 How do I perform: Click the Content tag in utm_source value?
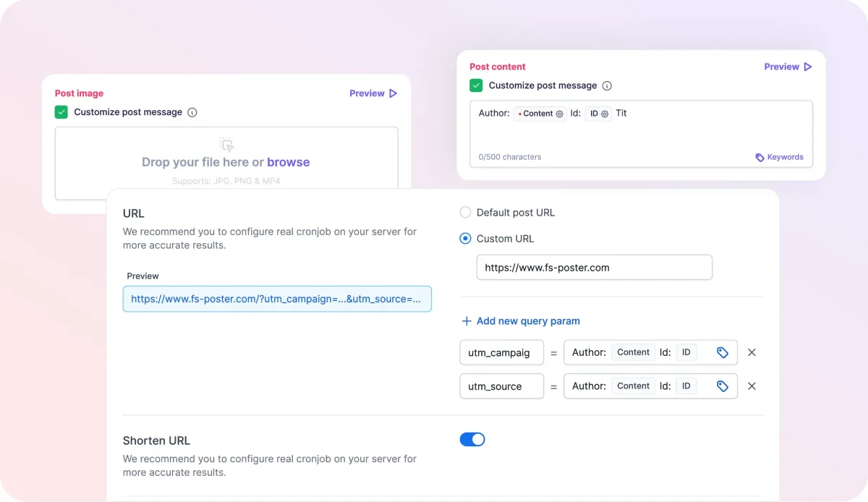[x=634, y=386]
